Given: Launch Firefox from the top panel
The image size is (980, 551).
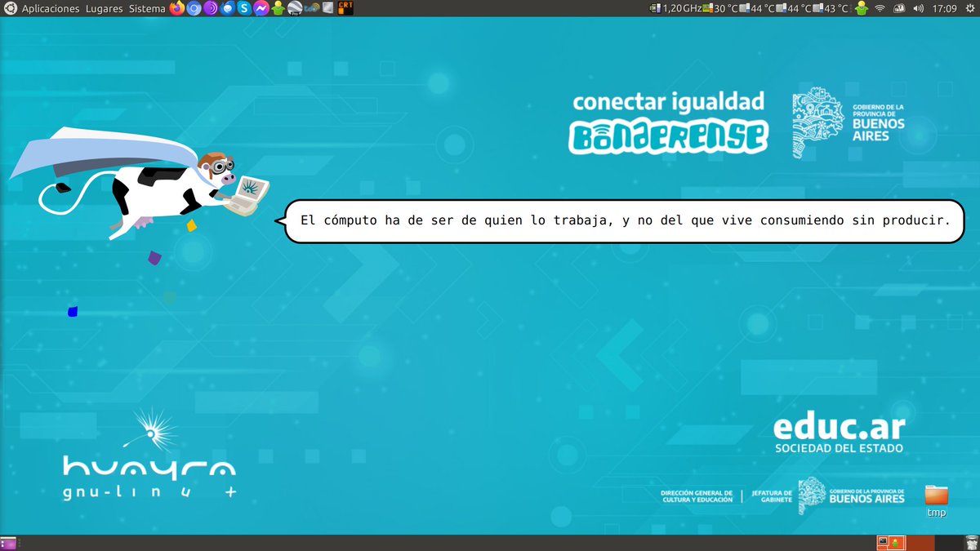Looking at the screenshot, I should (x=177, y=9).
